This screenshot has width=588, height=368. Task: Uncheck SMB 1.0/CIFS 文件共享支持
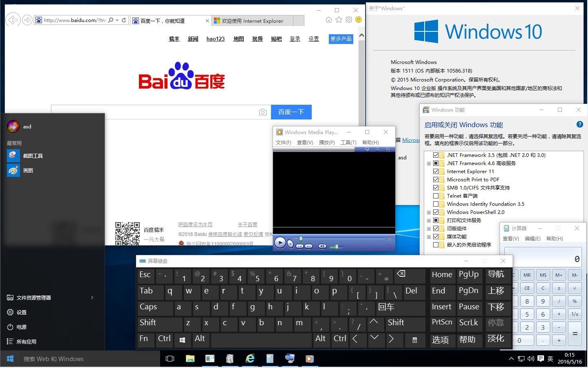[436, 188]
